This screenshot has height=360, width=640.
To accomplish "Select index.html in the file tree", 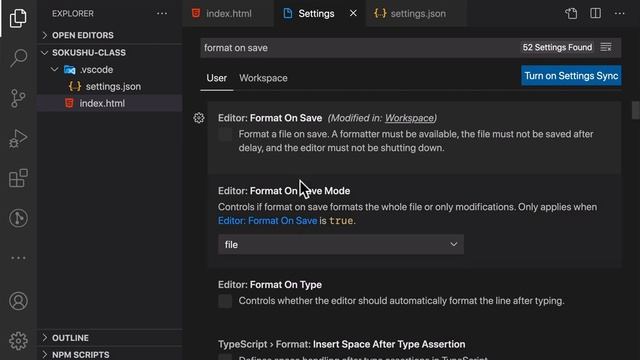I will pos(109,103).
